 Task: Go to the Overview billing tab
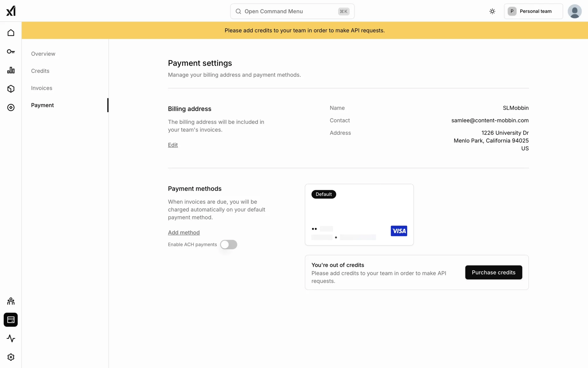point(43,54)
